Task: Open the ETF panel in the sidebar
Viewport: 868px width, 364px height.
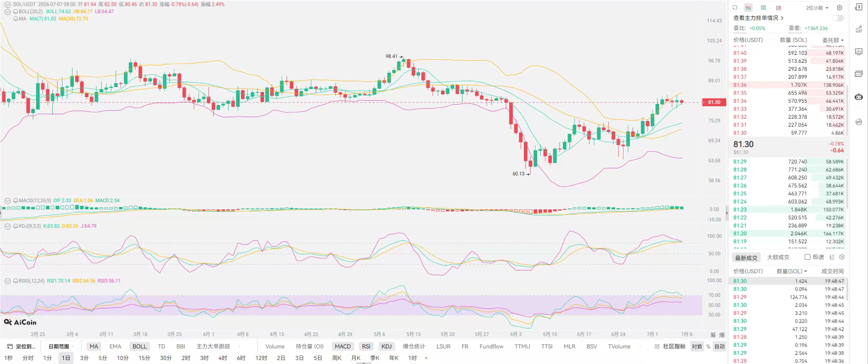Action: (859, 74)
